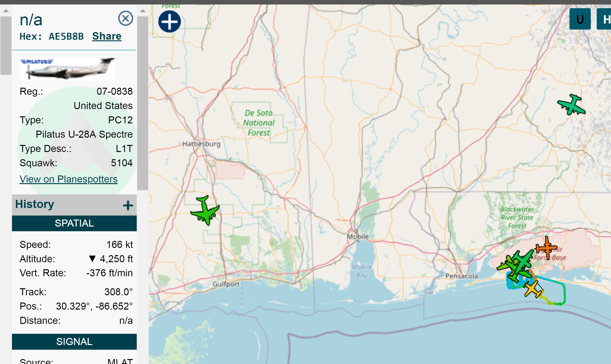The width and height of the screenshot is (611, 364).
Task: Click the blue plus map button
Action: pyautogui.click(x=170, y=21)
